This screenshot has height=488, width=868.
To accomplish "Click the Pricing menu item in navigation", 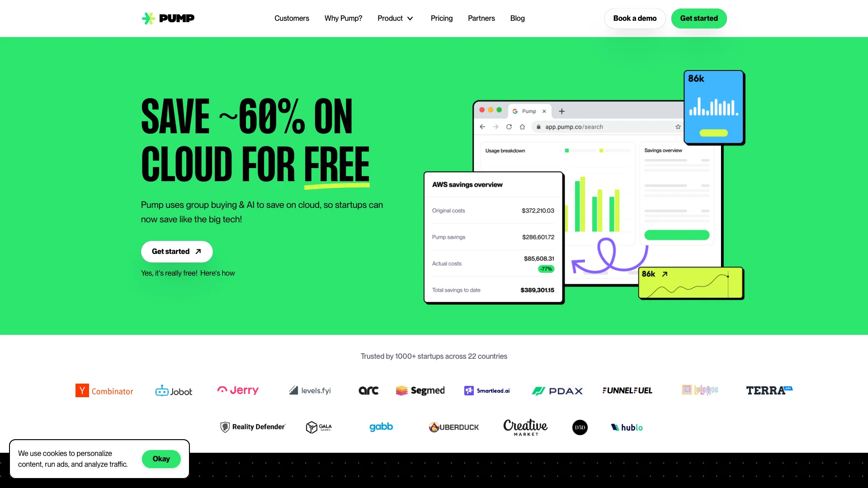I will (x=441, y=18).
